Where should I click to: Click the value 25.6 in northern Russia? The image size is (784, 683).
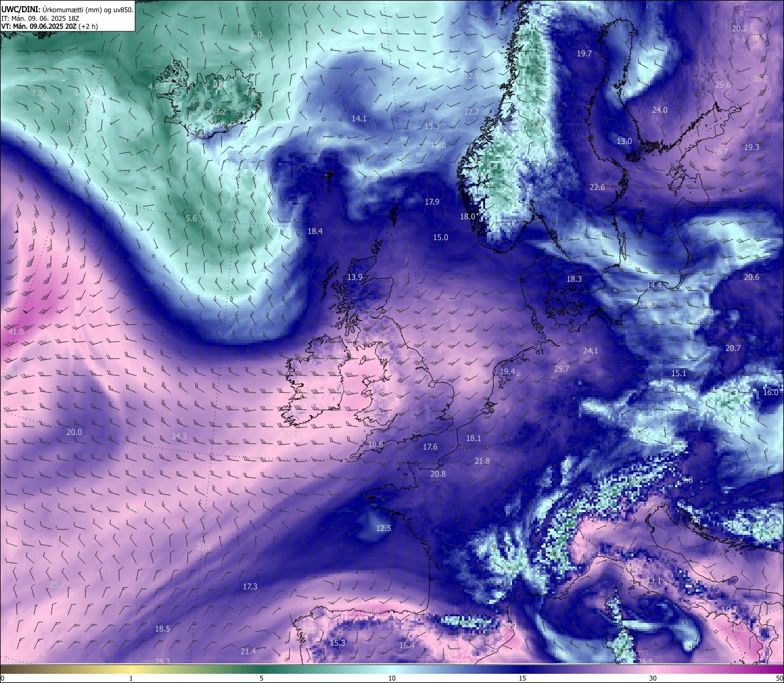coord(723,85)
